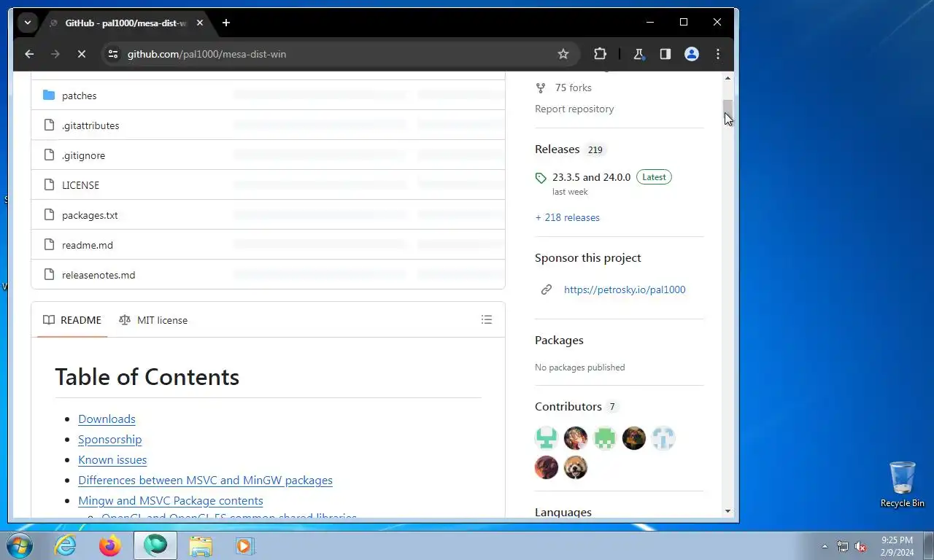This screenshot has height=560, width=934.
Task: Go forward to the next page
Action: (55, 54)
